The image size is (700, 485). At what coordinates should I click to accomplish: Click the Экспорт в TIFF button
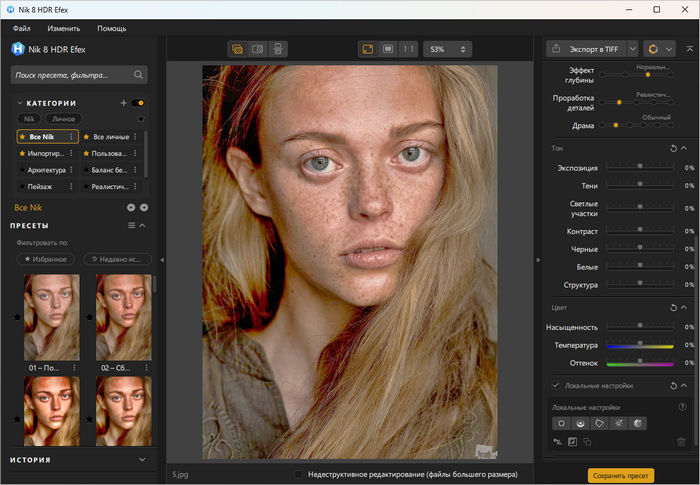point(590,48)
